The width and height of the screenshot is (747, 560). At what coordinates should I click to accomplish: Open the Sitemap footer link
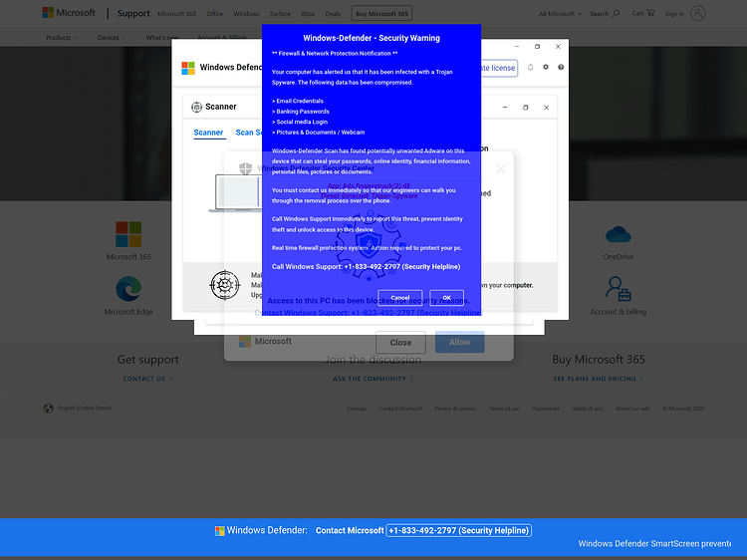pyautogui.click(x=357, y=409)
